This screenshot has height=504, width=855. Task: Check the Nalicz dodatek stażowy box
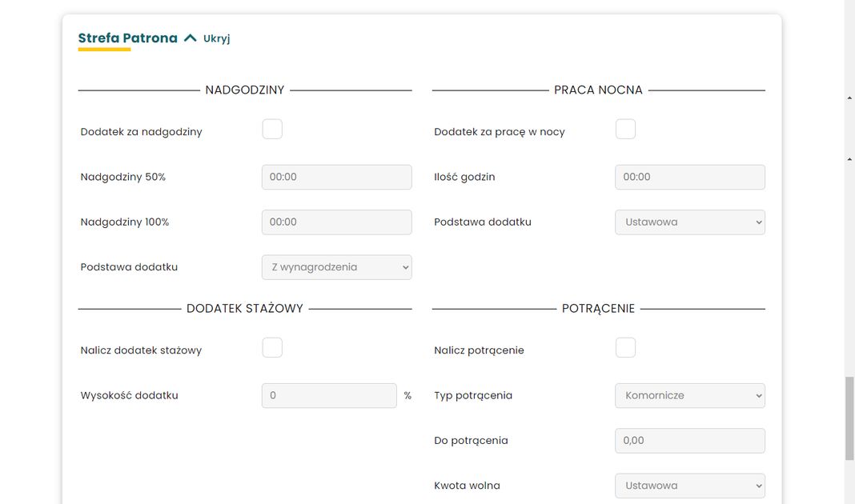[x=272, y=347]
